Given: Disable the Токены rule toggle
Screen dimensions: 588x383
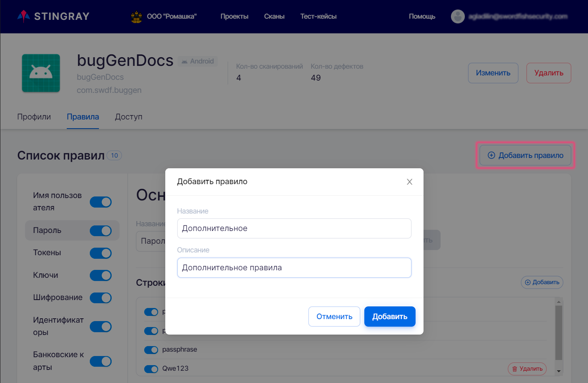Looking at the screenshot, I should 101,253.
